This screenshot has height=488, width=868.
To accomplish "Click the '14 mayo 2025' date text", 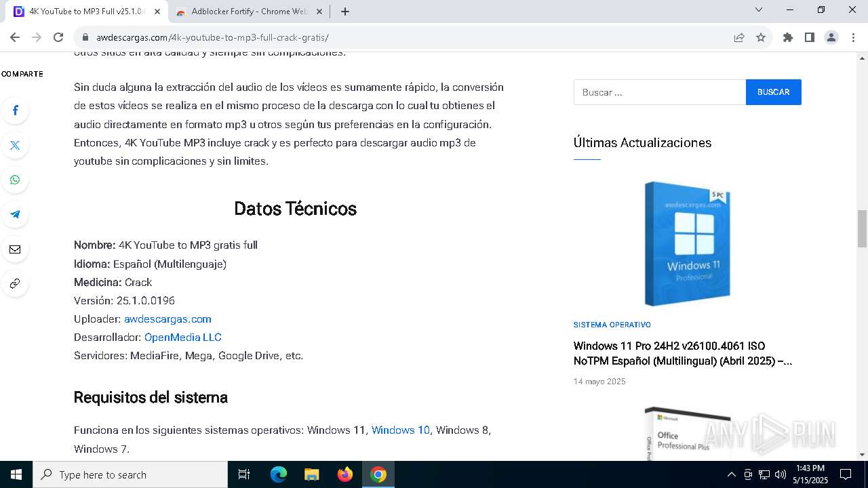I will click(599, 382).
